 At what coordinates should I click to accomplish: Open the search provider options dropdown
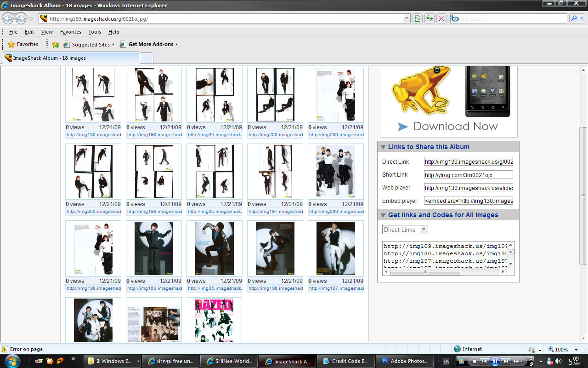[582, 18]
